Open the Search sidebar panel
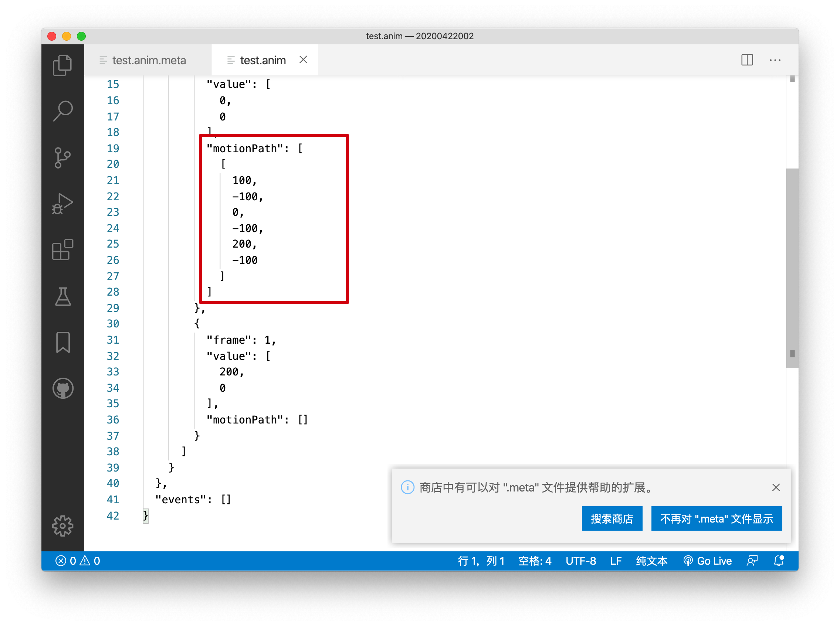840x626 pixels. point(62,111)
